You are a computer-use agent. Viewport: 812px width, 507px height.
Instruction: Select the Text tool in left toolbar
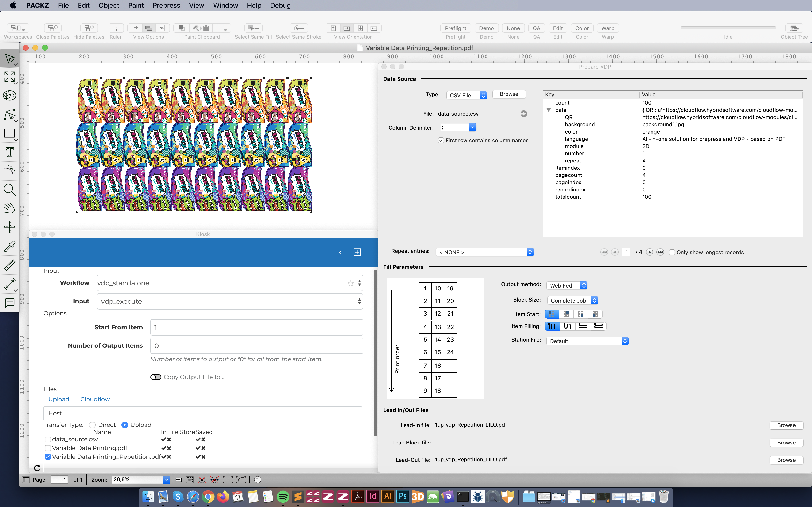9,152
